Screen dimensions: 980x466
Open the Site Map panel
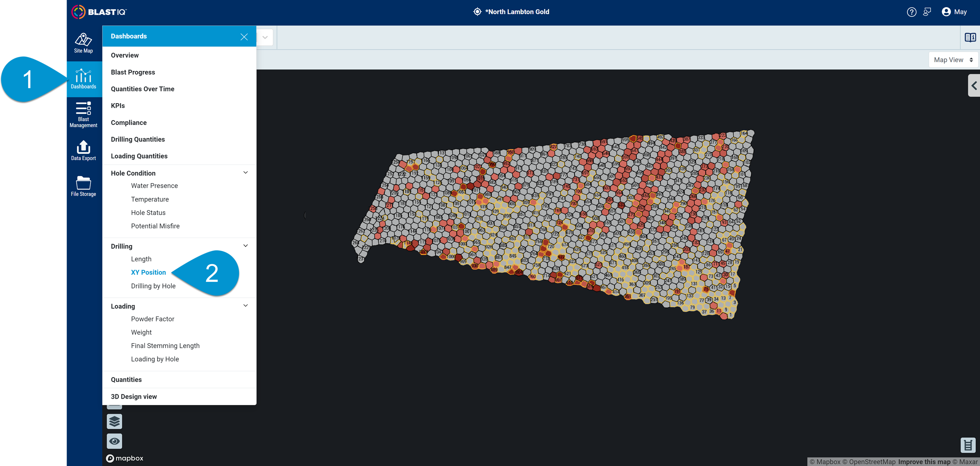point(83,43)
